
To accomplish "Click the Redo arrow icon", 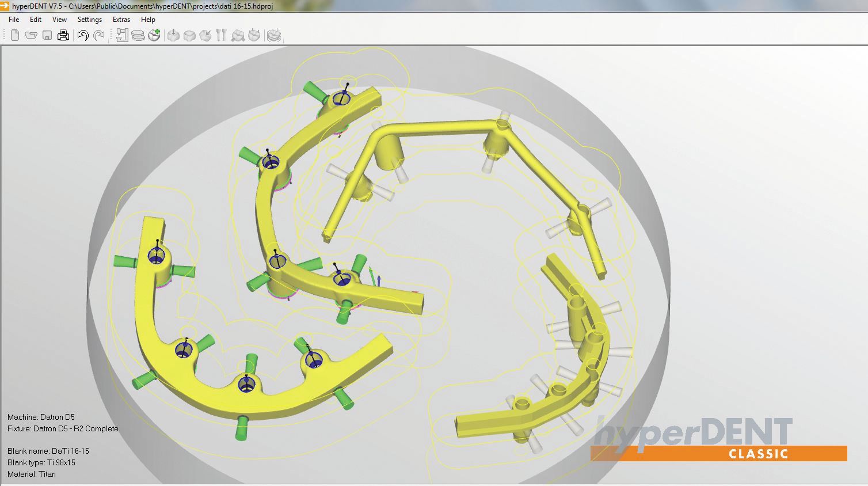I will pos(99,35).
